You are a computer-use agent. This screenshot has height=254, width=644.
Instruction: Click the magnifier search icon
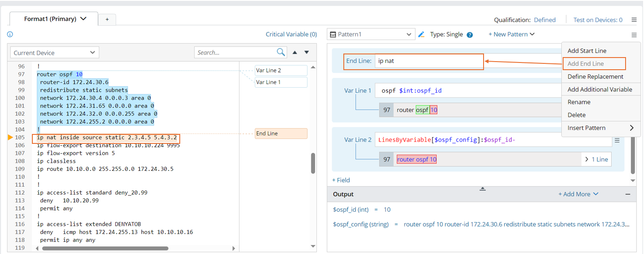point(281,52)
